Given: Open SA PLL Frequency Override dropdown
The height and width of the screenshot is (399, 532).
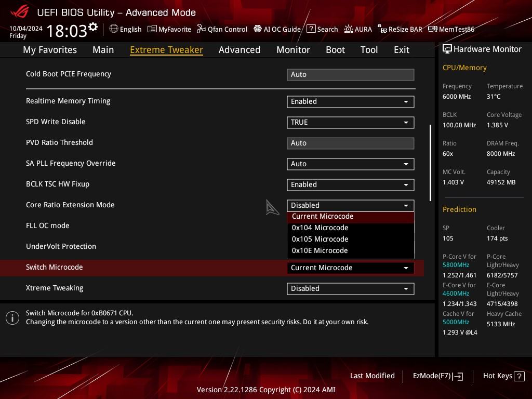Looking at the screenshot, I should point(351,164).
